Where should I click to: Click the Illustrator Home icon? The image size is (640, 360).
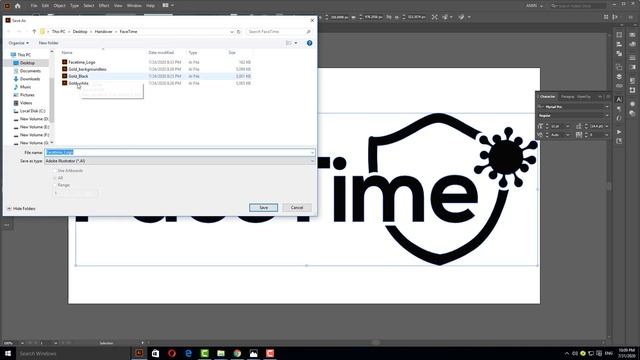click(18, 6)
